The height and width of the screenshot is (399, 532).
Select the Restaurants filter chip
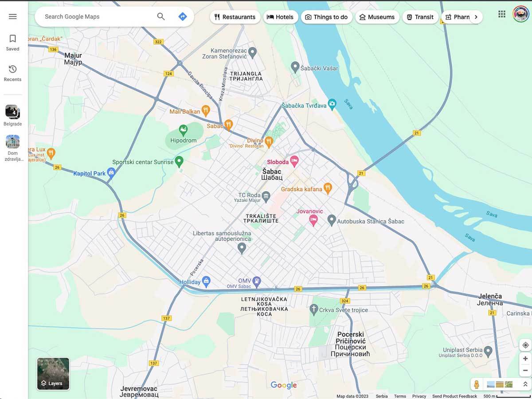click(x=235, y=17)
